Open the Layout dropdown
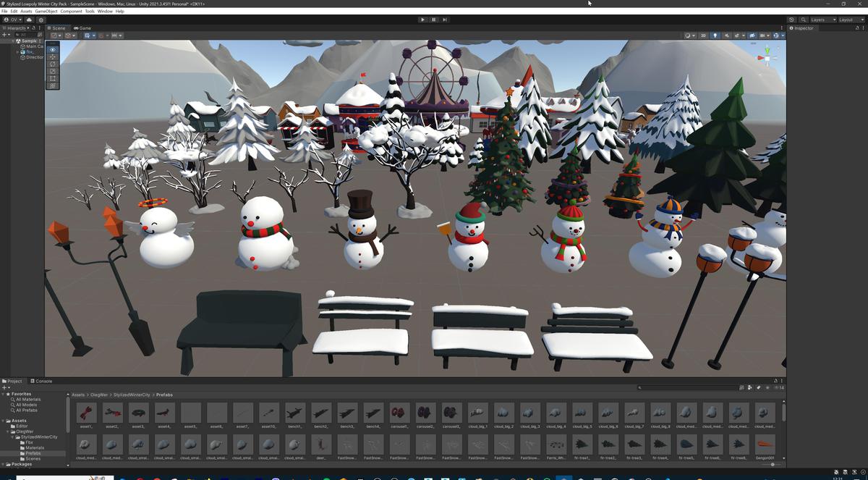 click(851, 20)
